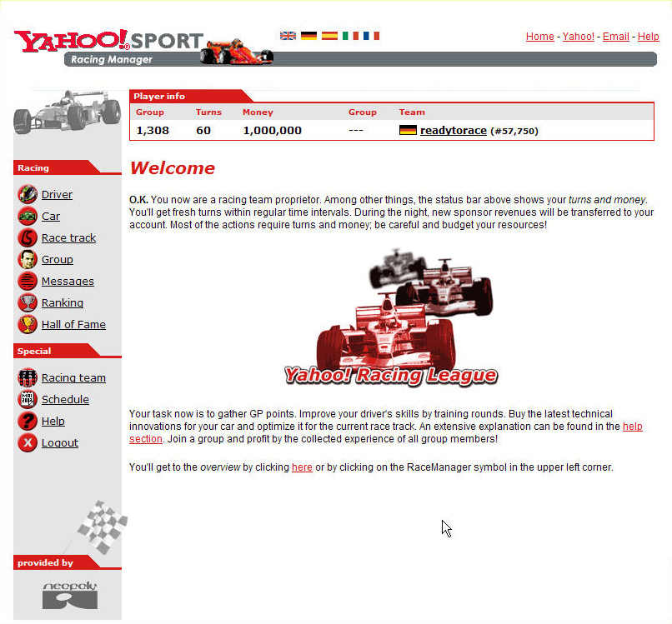The image size is (672, 624).
Task: Open the Messages menu link
Action: (68, 282)
